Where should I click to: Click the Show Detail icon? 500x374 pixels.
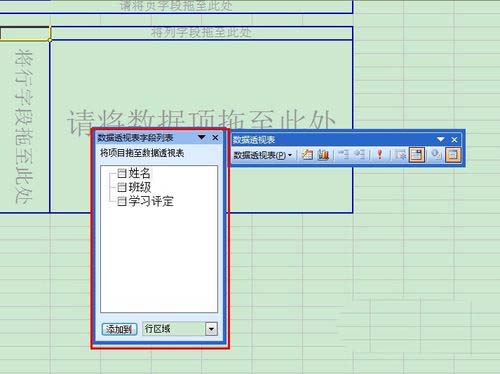pyautogui.click(x=359, y=155)
